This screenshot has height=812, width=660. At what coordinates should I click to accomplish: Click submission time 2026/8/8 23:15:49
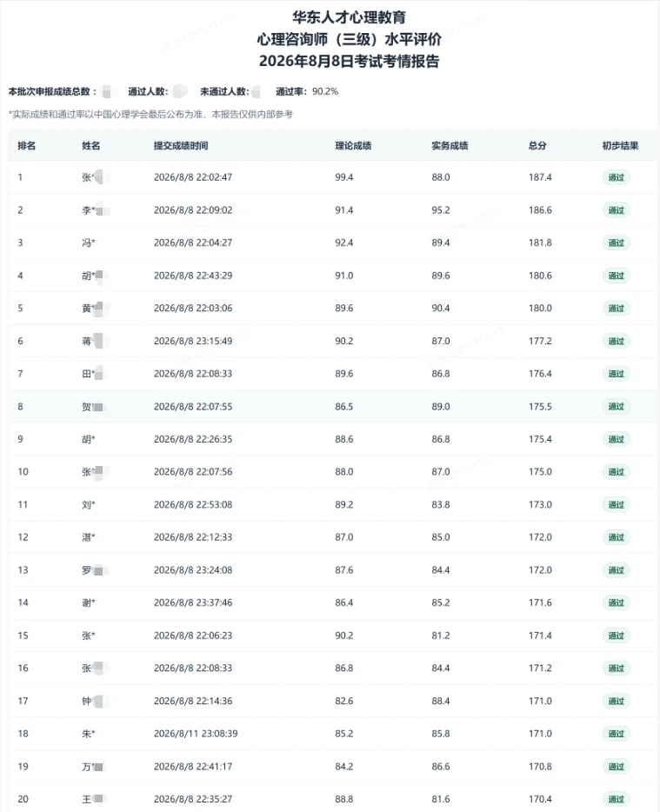click(193, 341)
